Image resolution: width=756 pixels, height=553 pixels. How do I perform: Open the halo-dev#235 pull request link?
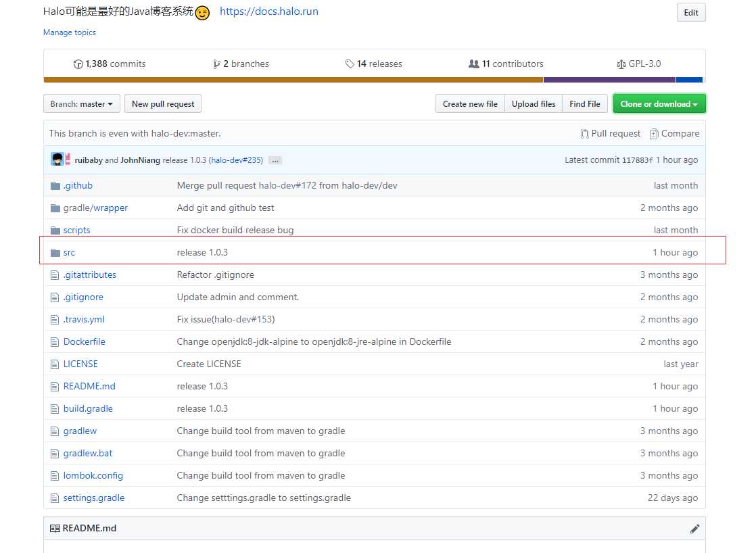237,160
